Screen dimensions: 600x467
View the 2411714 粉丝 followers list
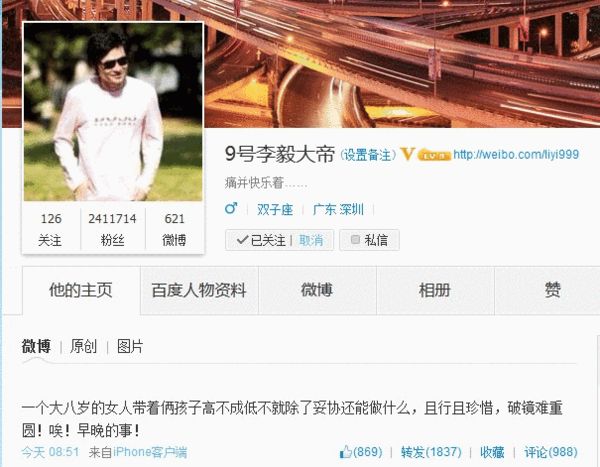[112, 229]
